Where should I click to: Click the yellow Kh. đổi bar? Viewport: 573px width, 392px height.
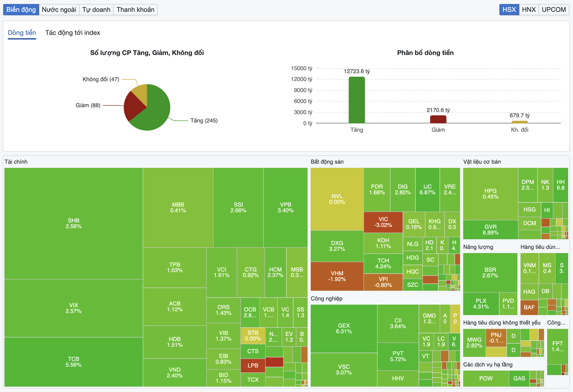coord(520,122)
